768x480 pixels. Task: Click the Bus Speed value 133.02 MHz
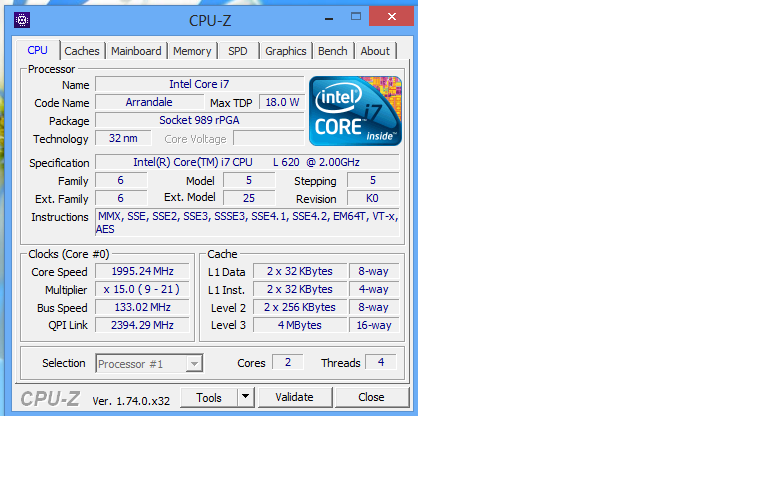(142, 307)
